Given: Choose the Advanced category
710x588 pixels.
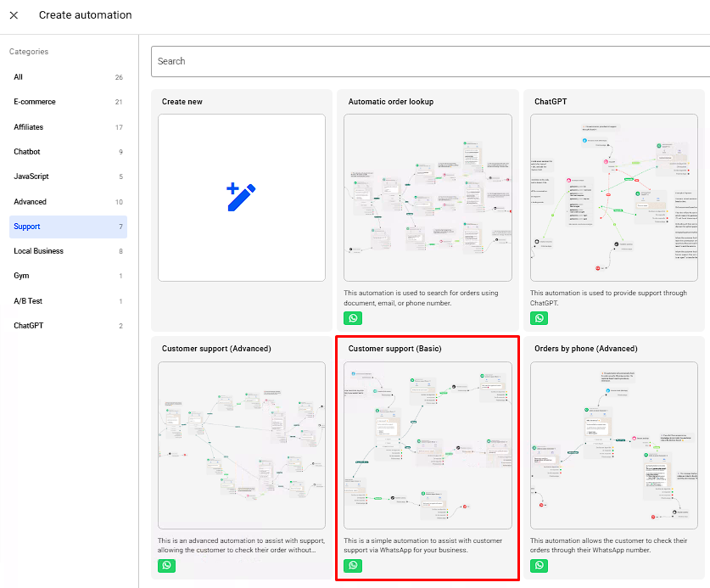Looking at the screenshot, I should click(x=68, y=202).
